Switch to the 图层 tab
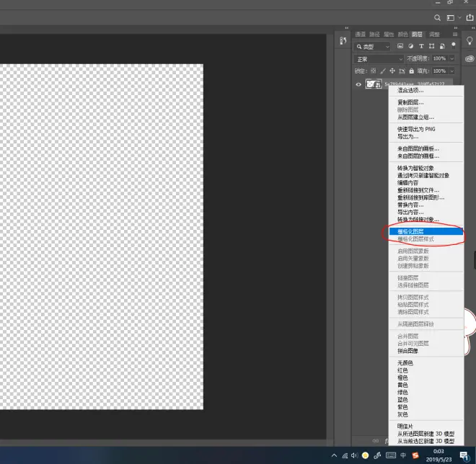The image size is (476, 464). coord(417,35)
